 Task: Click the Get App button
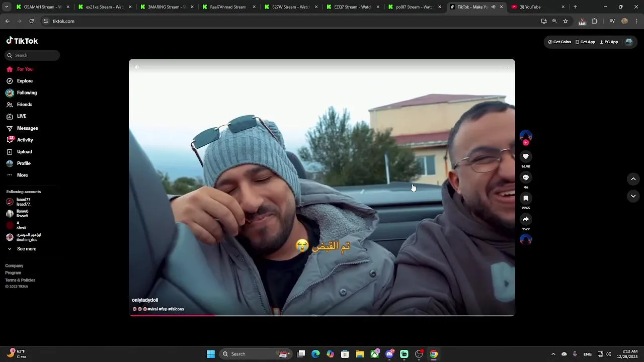585,42
